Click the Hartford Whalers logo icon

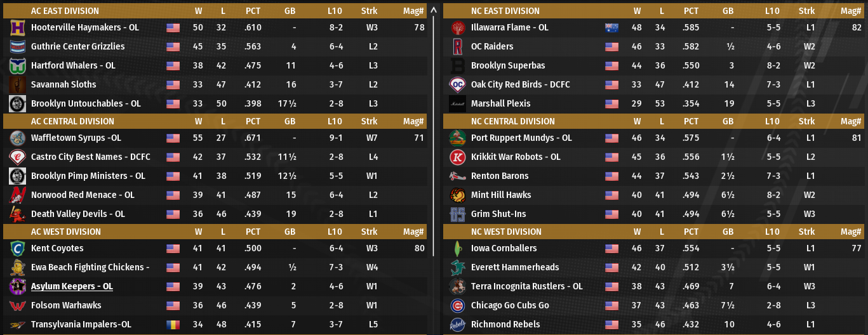coord(17,66)
